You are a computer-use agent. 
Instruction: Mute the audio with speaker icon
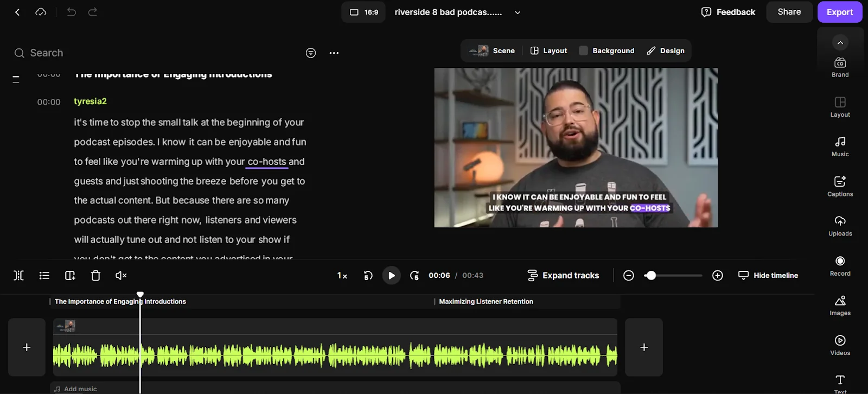point(121,276)
